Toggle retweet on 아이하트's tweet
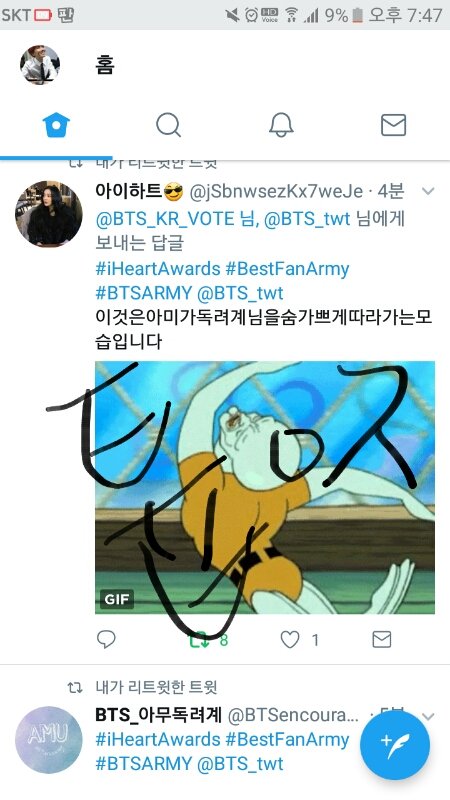This screenshot has height=800, width=450. point(199,639)
